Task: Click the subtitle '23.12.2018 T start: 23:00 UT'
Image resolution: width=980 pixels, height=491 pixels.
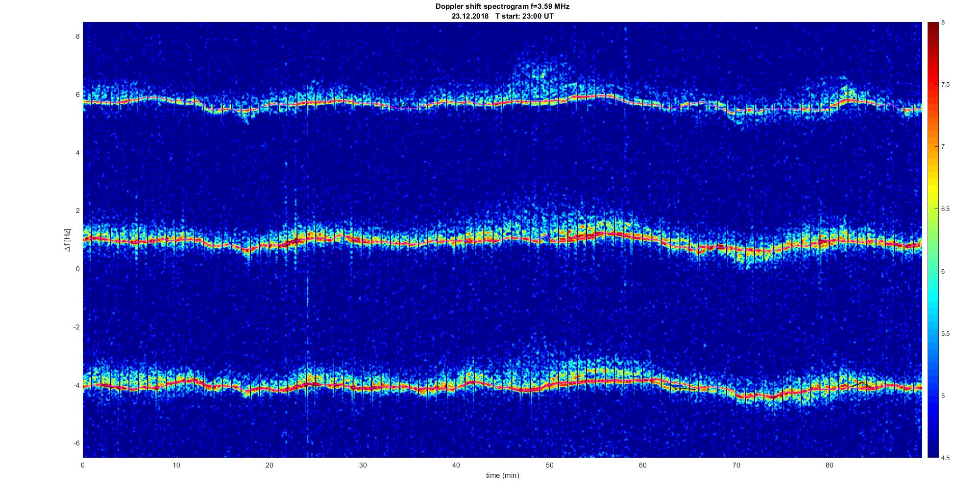Action: (502, 16)
